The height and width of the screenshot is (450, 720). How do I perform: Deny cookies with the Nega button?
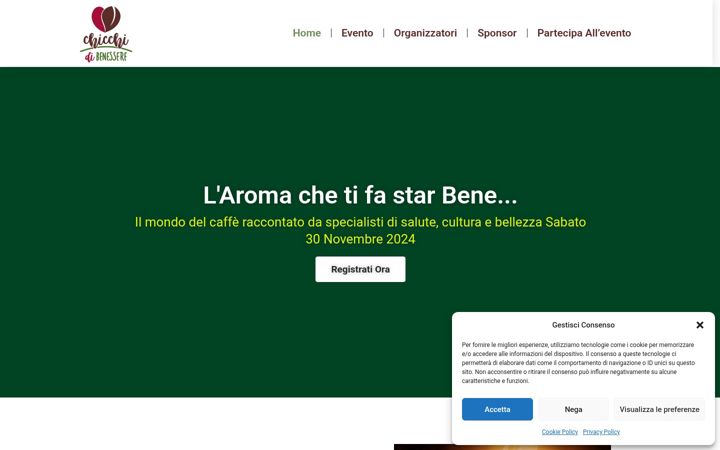pos(574,409)
